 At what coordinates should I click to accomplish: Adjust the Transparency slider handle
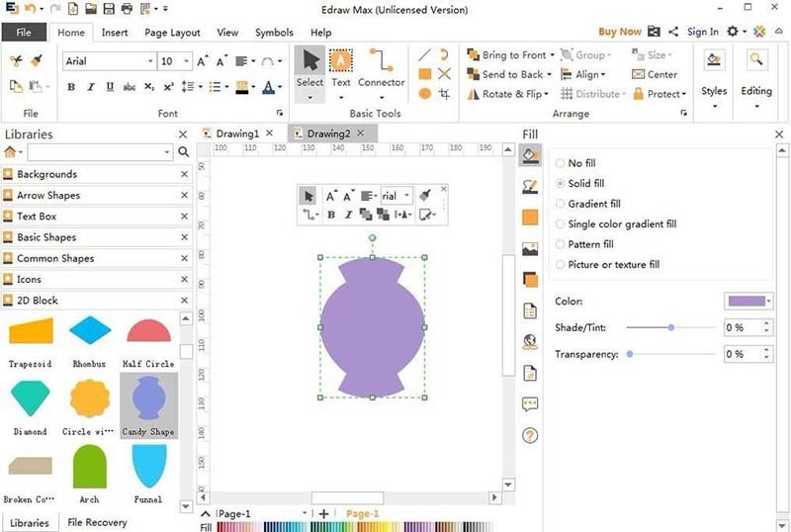[x=630, y=354]
